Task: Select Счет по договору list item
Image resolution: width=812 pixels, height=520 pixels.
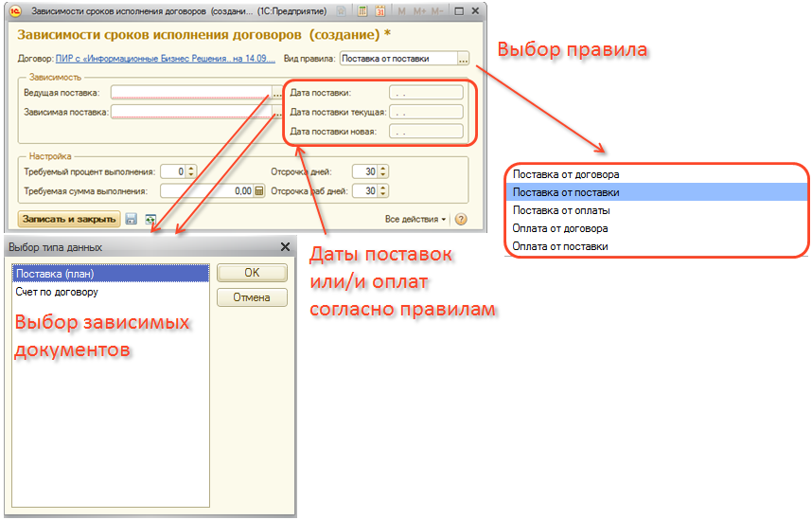Action: pos(57,292)
